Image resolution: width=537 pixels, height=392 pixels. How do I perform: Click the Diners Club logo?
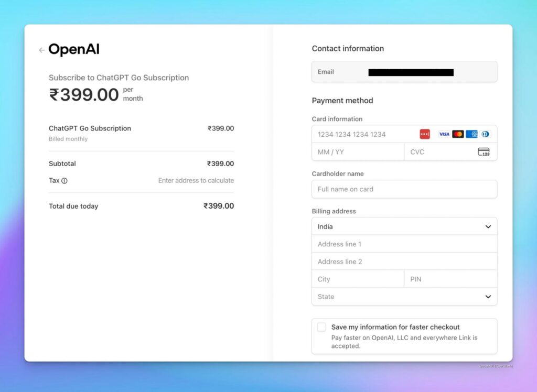[485, 134]
